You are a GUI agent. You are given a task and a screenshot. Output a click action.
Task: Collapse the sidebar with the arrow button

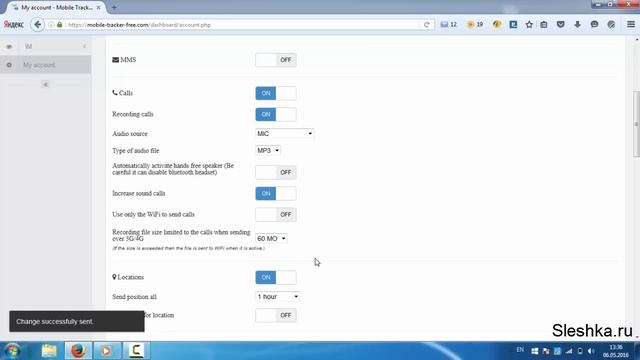coord(45,84)
